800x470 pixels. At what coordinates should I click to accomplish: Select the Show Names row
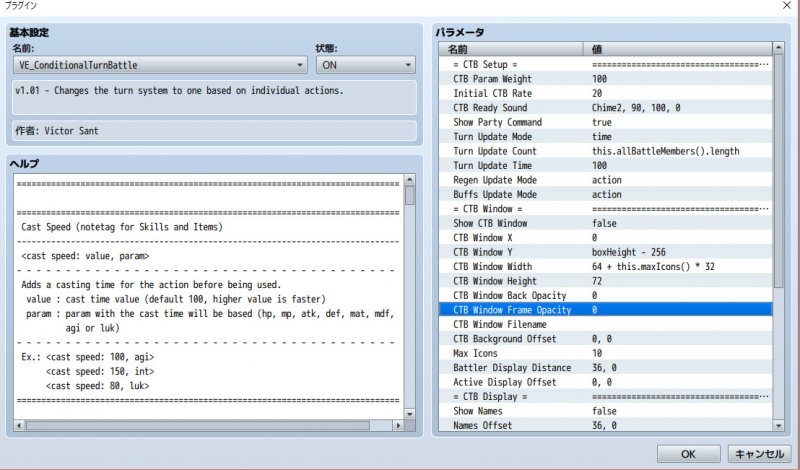pos(606,411)
